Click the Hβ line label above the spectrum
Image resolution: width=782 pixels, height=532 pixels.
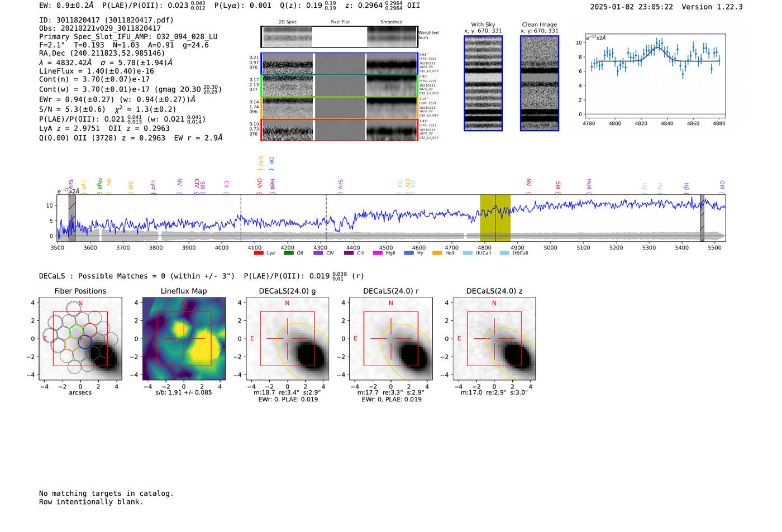[x=686, y=188]
